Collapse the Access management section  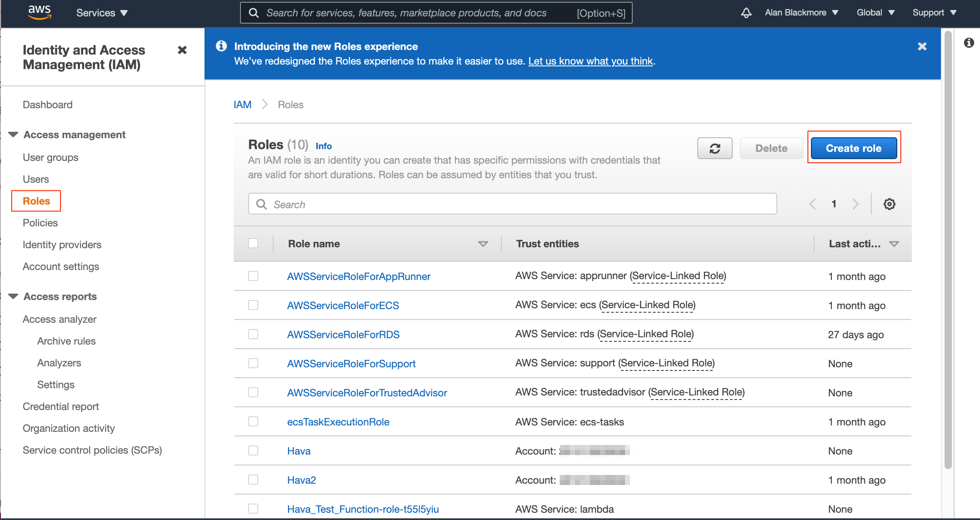click(x=13, y=134)
